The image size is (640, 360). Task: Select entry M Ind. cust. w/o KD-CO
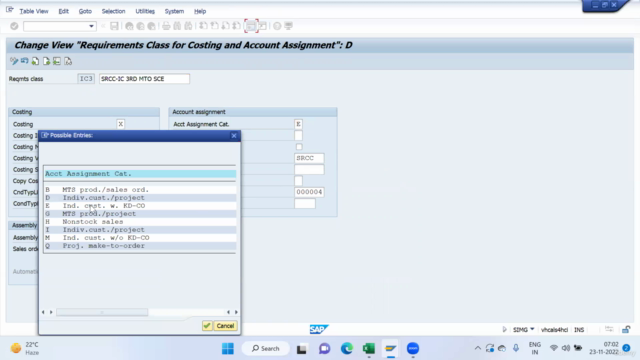(x=140, y=238)
